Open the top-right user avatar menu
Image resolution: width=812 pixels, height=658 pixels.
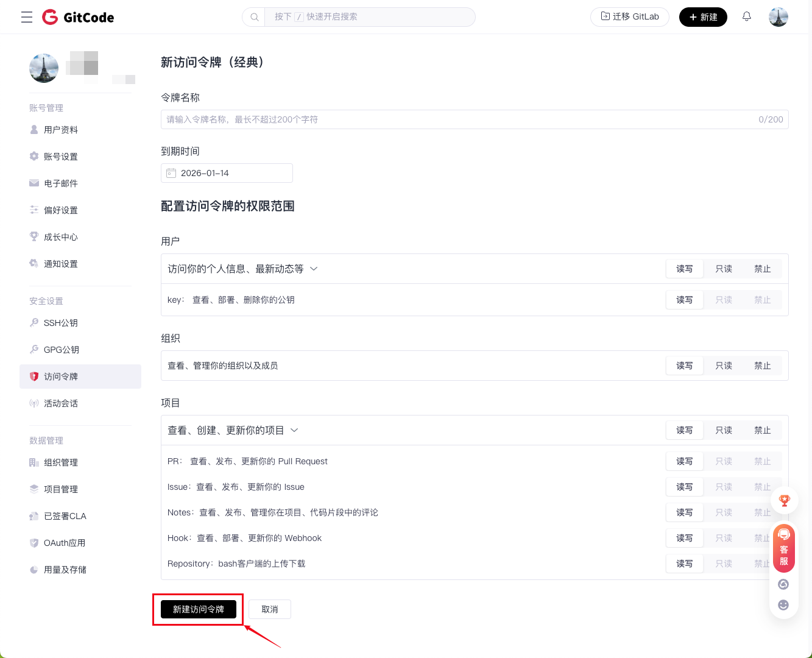coord(778,17)
